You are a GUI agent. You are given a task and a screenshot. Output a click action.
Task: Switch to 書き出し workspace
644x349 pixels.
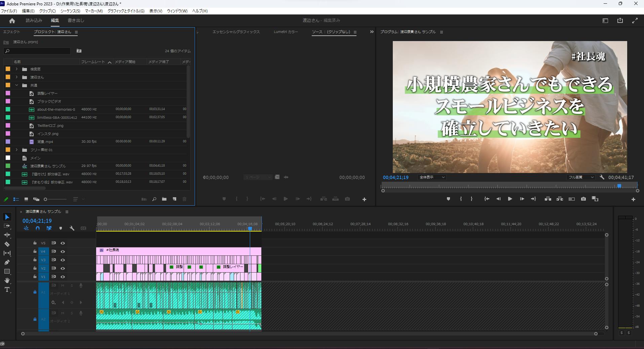tap(76, 21)
